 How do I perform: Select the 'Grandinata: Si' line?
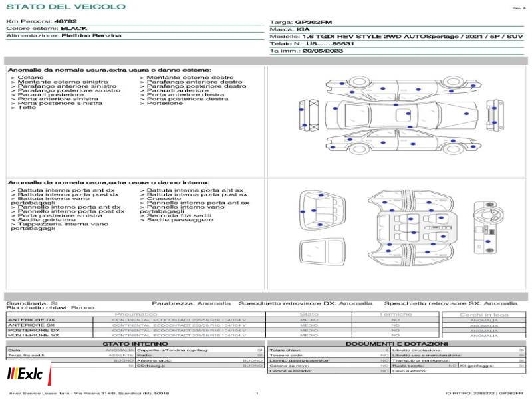click(32, 303)
